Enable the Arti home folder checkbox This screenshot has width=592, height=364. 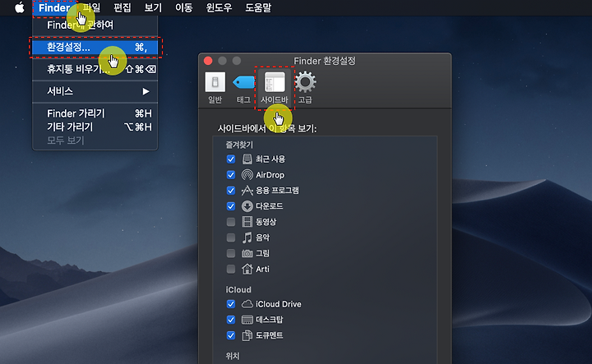pos(231,269)
